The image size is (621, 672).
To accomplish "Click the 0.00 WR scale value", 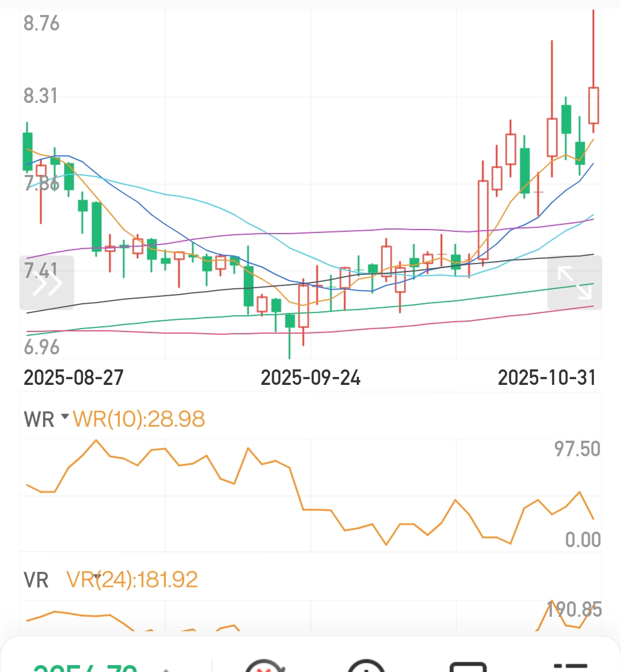I will coord(583,540).
